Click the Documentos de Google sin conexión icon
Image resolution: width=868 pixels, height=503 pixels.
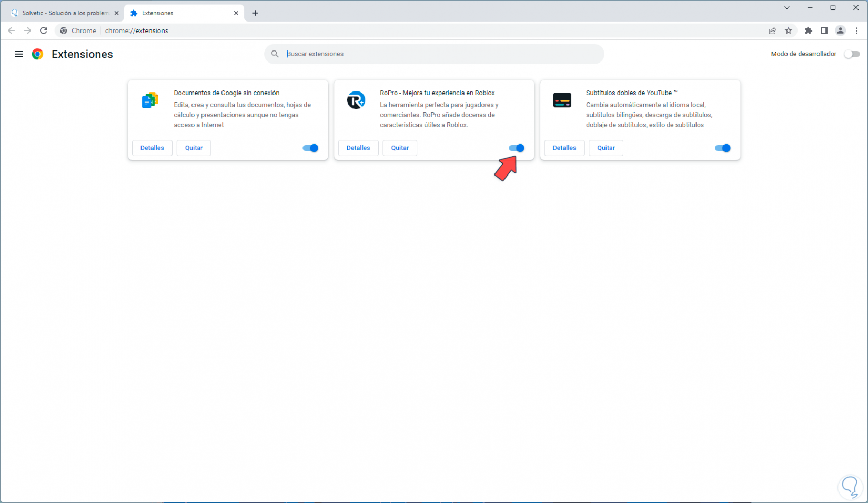(150, 100)
